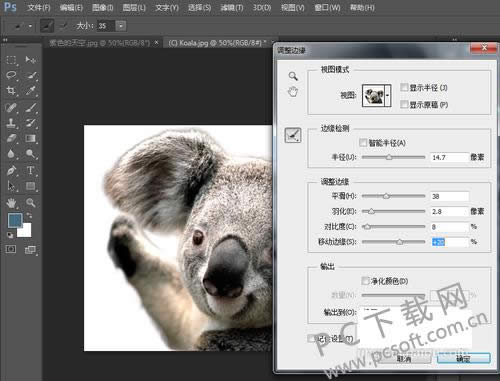Click the Feather slider track
Screen dimensions: 500x381
[x=393, y=211]
